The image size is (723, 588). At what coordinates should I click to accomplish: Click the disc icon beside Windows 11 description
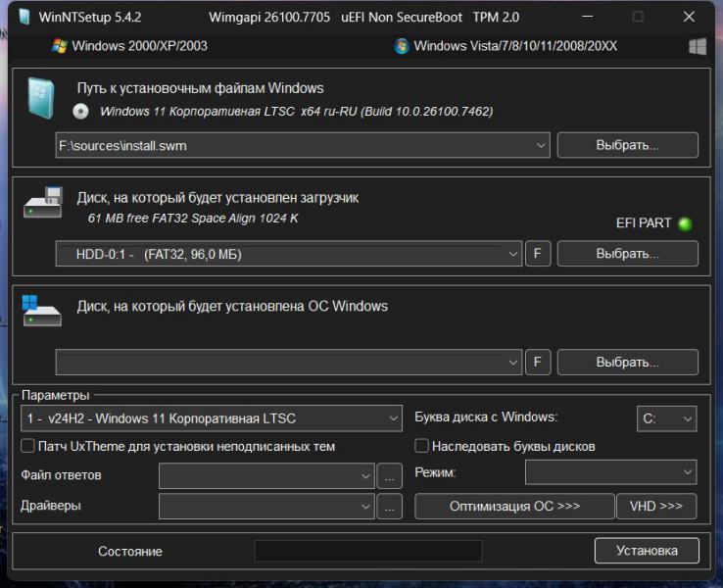80,112
